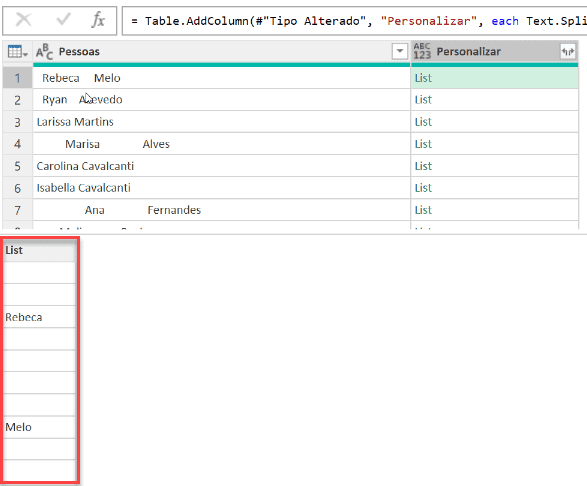Cancel the formula edit with X icon
587x486 pixels.
(24, 20)
